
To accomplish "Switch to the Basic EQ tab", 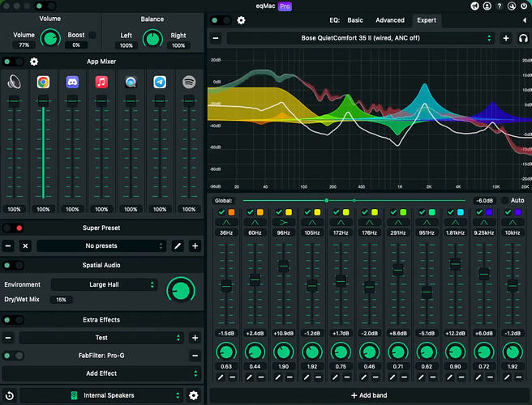I will click(355, 20).
